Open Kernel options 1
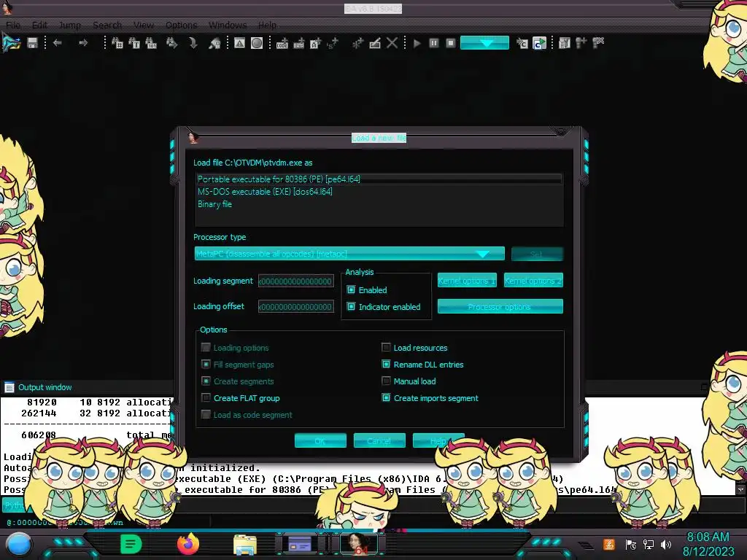The height and width of the screenshot is (560, 747). (x=467, y=281)
